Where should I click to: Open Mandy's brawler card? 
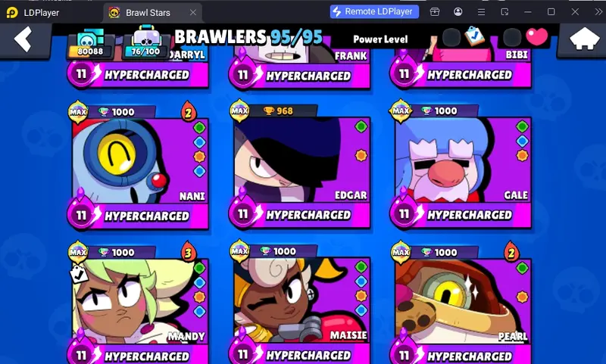(138, 303)
